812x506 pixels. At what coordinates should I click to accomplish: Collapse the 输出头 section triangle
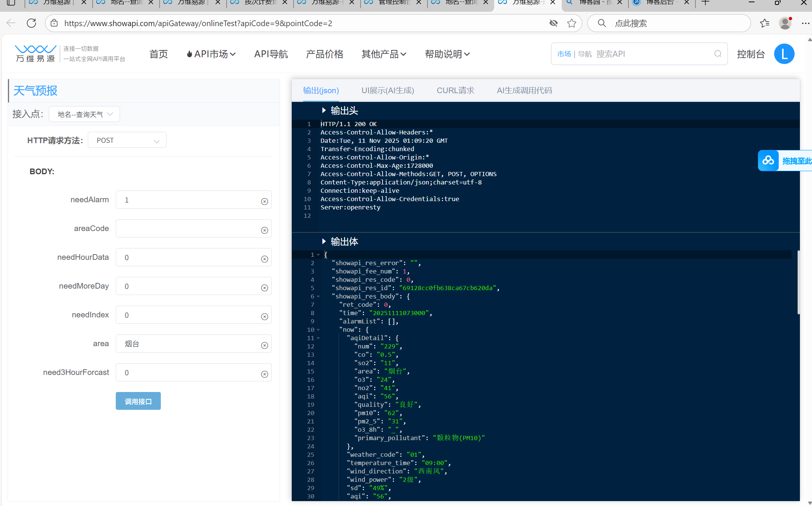[x=324, y=110]
